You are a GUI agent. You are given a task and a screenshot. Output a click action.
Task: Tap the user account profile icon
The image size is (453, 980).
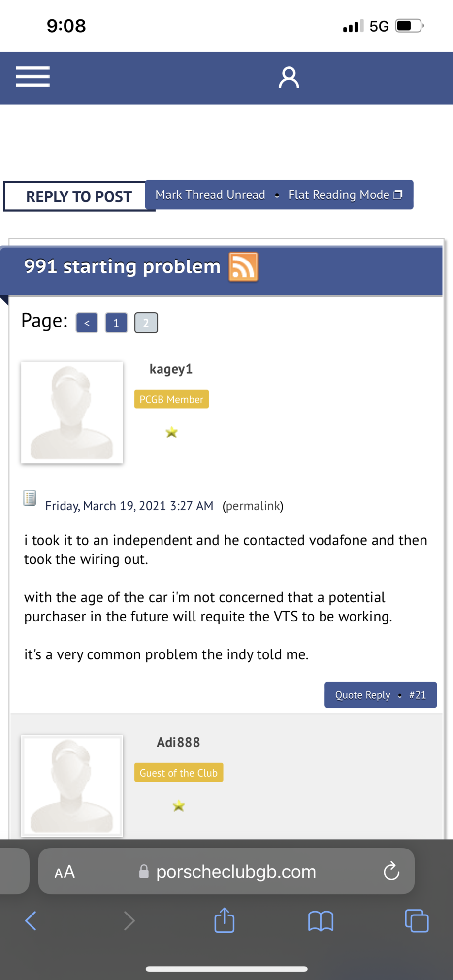point(289,78)
